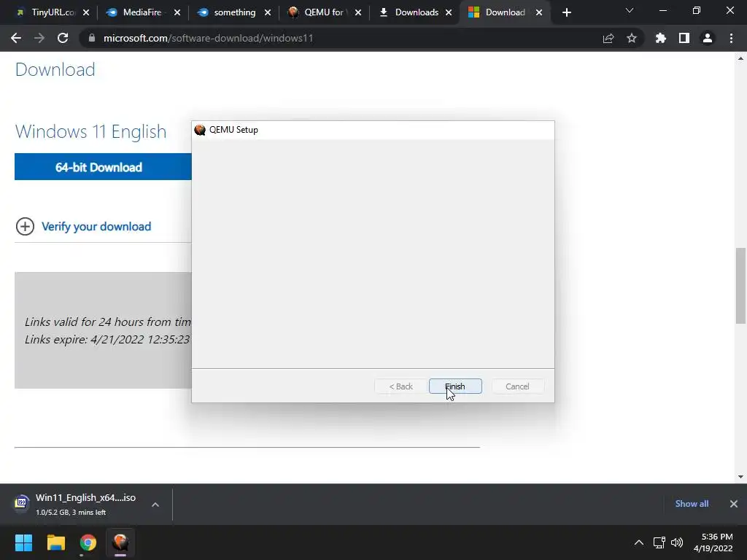747x560 pixels.
Task: Close the QEMU for Windows tab
Action: pos(358,13)
